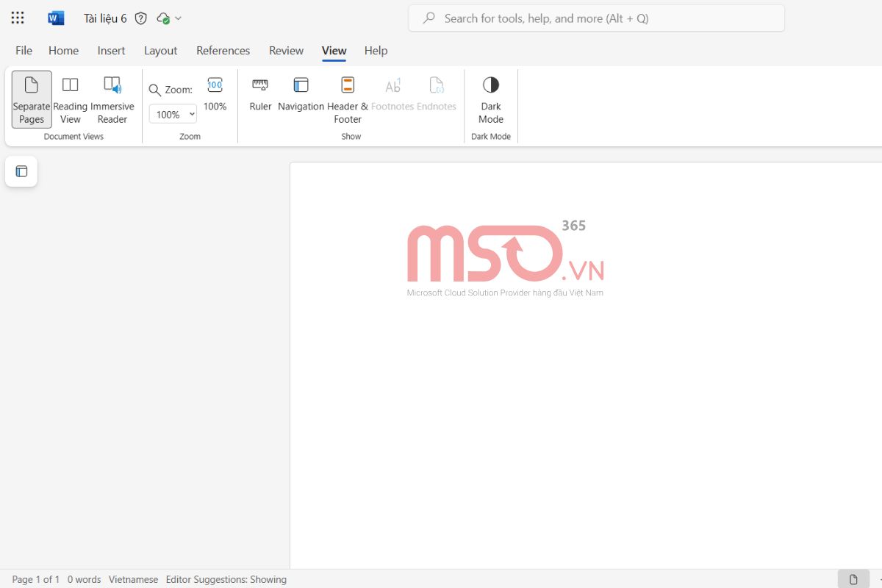This screenshot has height=588, width=882.
Task: Open the sensitivity shield icon
Action: pos(141,18)
